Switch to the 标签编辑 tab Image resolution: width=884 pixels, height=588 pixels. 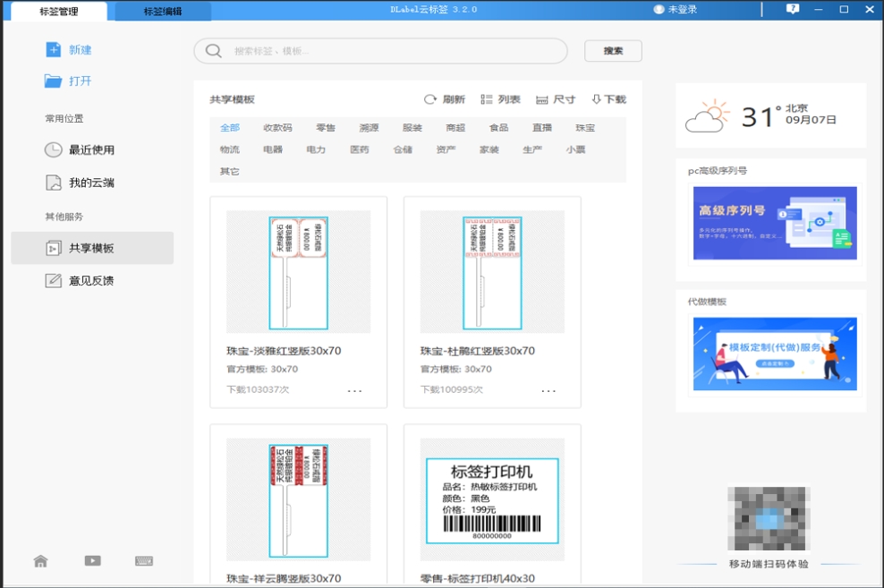(x=163, y=12)
